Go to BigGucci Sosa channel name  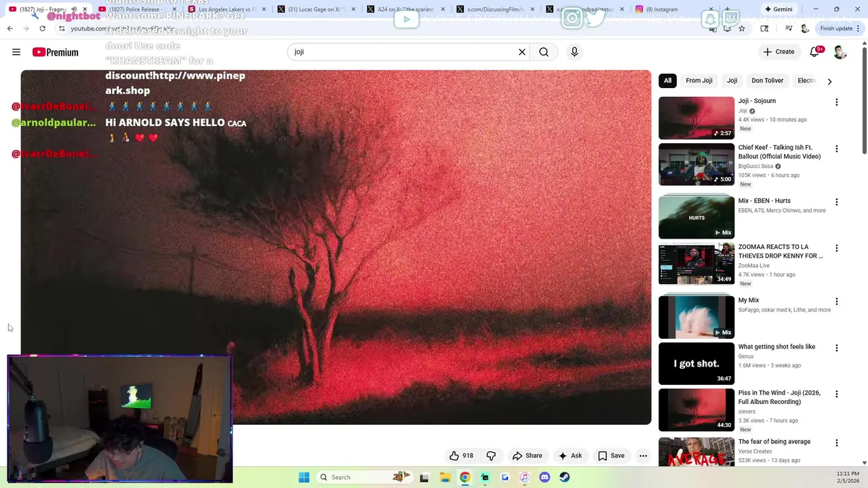click(x=755, y=166)
